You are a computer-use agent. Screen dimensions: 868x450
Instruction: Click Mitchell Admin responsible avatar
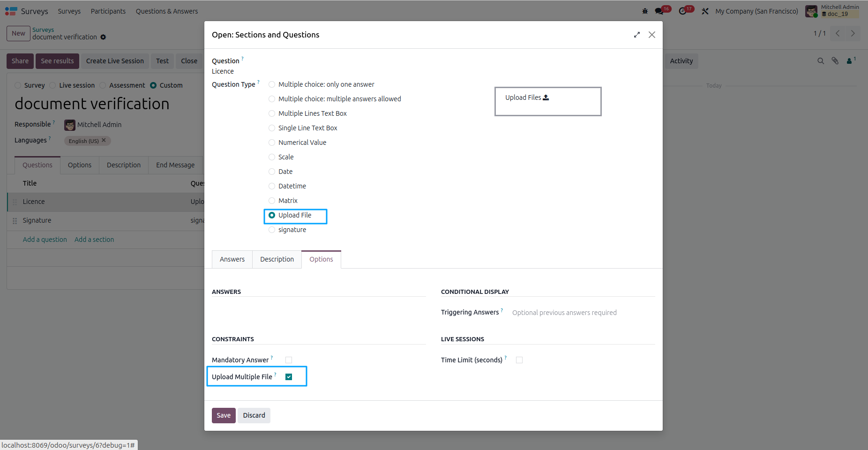pyautogui.click(x=70, y=125)
